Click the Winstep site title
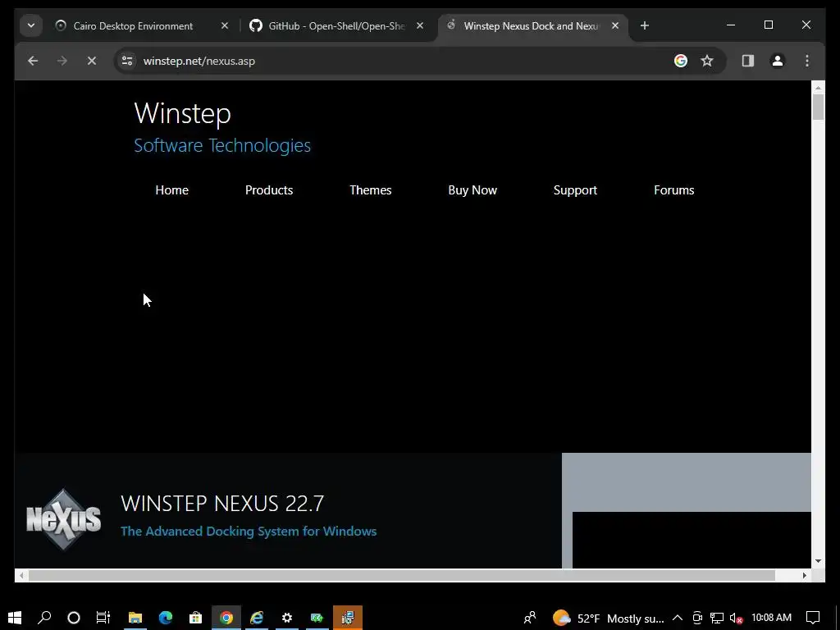 click(183, 113)
